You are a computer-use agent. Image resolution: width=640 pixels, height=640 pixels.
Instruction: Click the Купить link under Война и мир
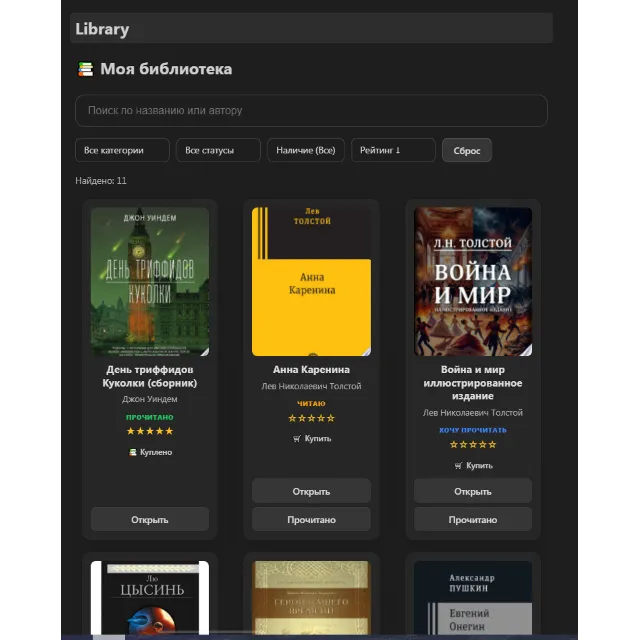click(x=479, y=466)
